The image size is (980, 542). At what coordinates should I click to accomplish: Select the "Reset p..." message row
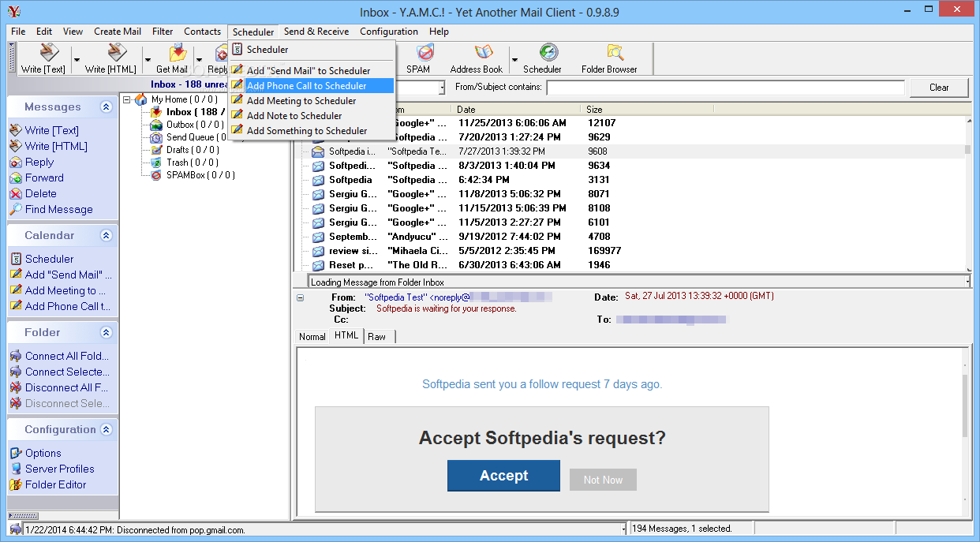click(631, 265)
